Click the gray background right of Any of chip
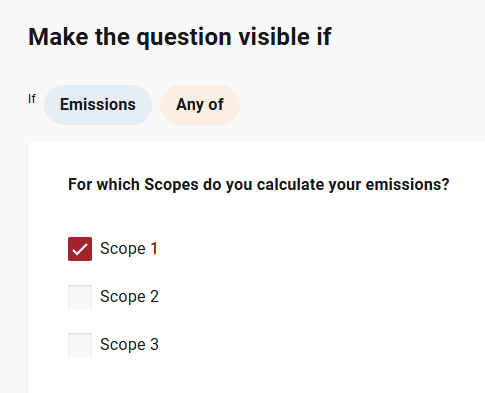The image size is (485, 393). click(360, 105)
